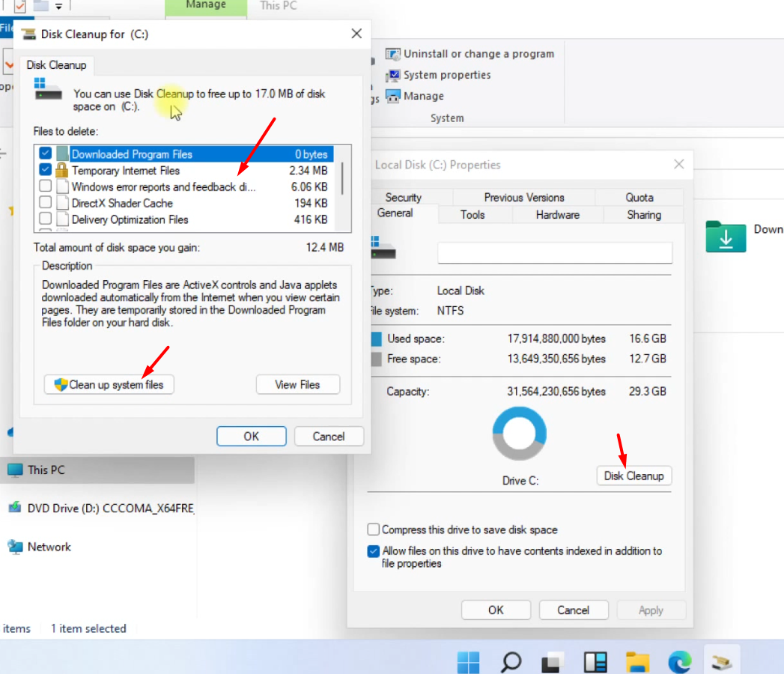Check Windows error reports and feedback checkbox

pyautogui.click(x=45, y=186)
